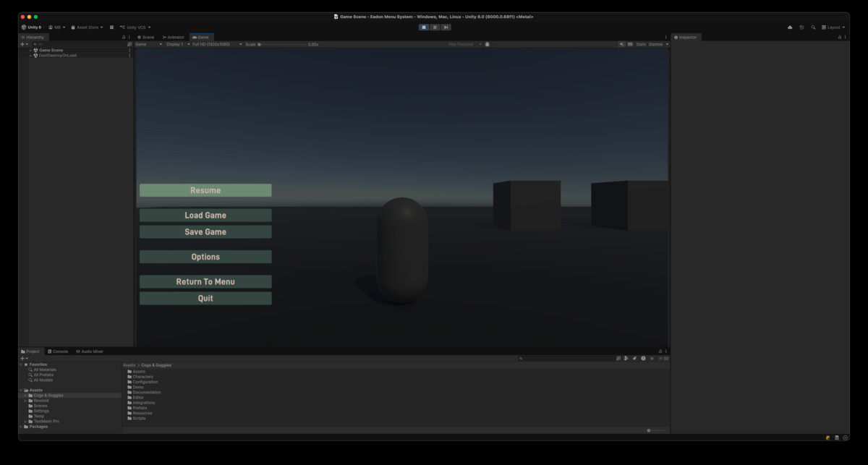Image resolution: width=868 pixels, height=465 pixels.
Task: Lock the Project panel
Action: coord(660,351)
